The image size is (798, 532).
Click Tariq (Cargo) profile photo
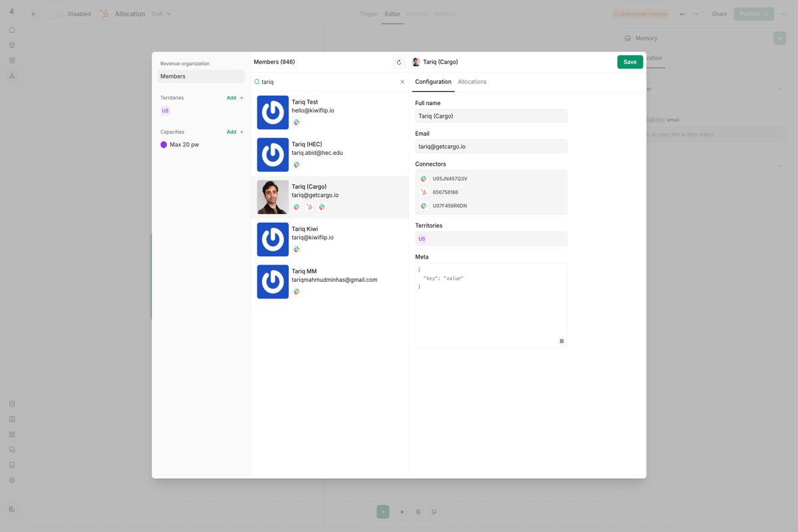point(273,197)
